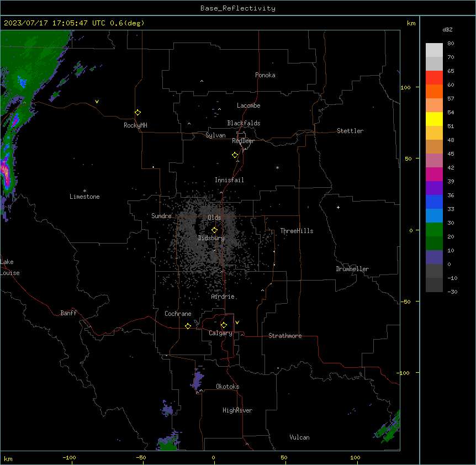
Task: Select the HighRiver label
Action: (x=237, y=410)
